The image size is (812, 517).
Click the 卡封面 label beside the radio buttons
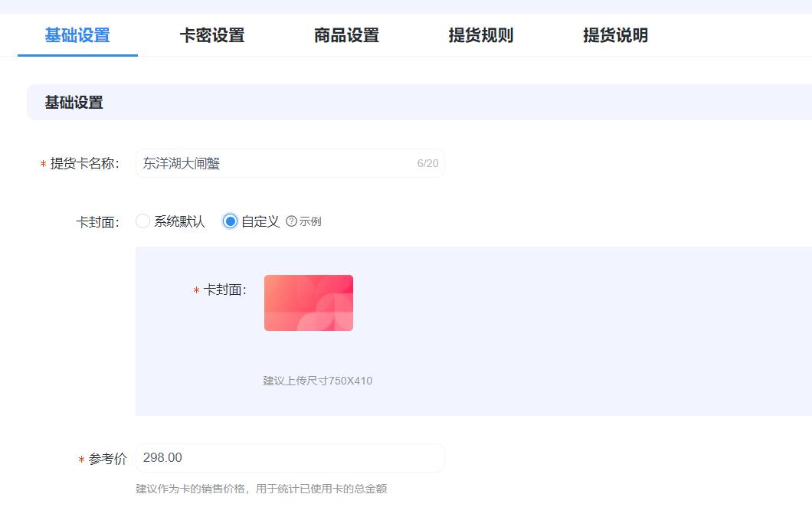tap(97, 222)
